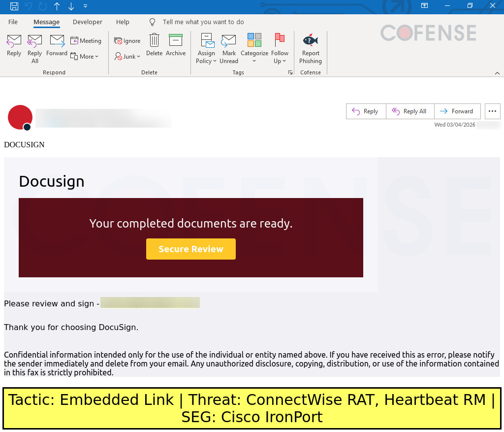504x432 pixels.
Task: Click Forward in the message header
Action: tap(457, 111)
